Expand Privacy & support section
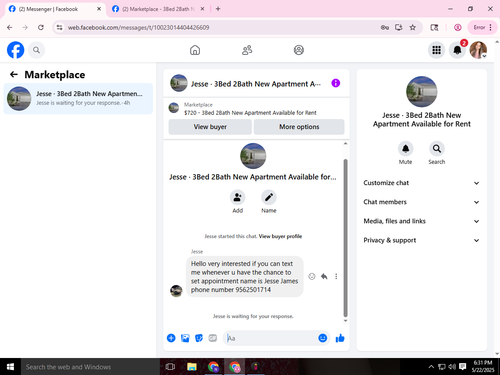Screen dimensions: 500x375 (x=422, y=240)
